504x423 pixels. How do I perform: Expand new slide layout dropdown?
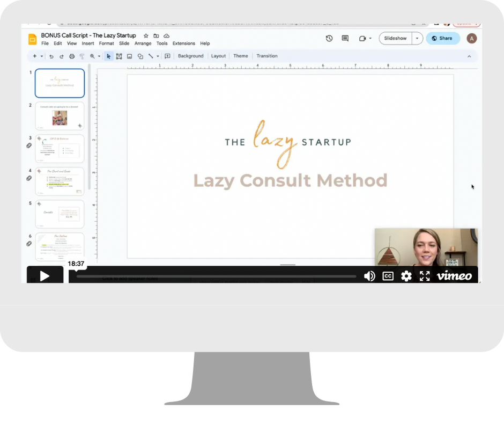[x=42, y=56]
